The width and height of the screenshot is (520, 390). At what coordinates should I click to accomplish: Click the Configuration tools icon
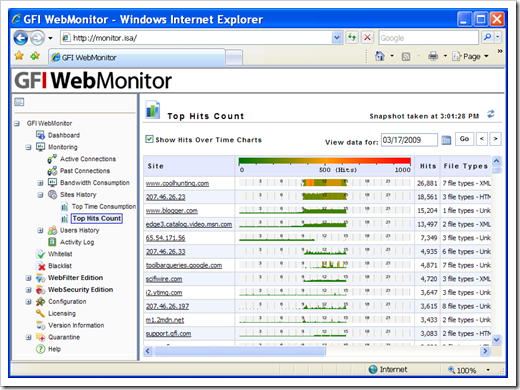40,302
